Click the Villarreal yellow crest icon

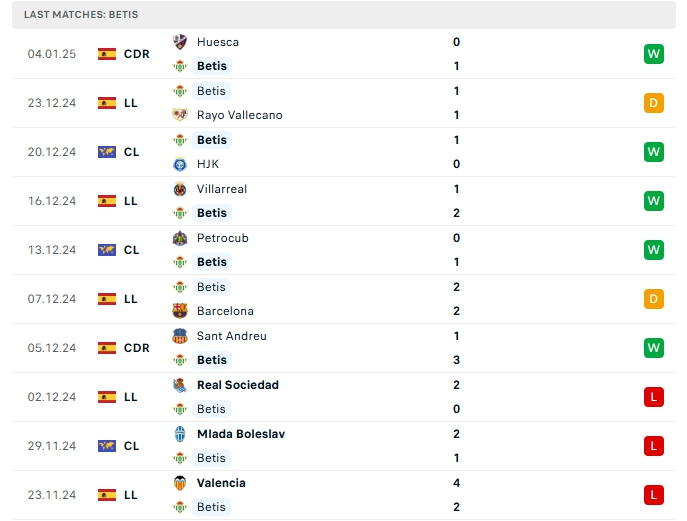[x=180, y=189]
